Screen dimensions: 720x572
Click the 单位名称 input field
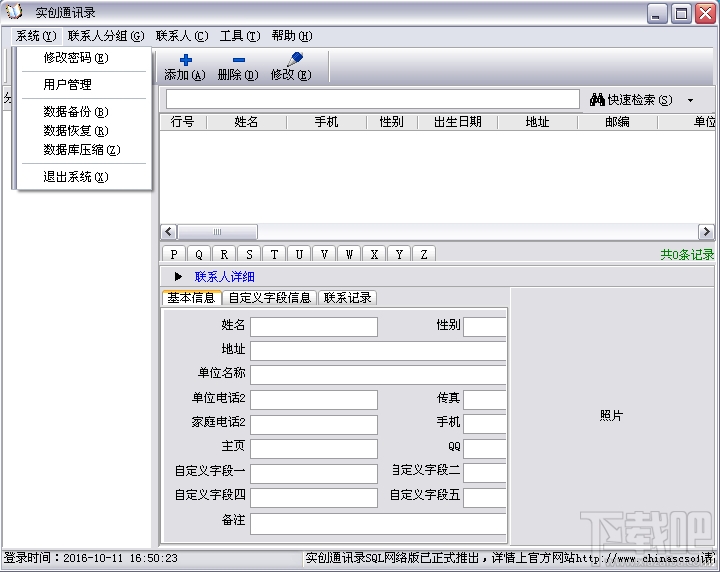pos(378,375)
